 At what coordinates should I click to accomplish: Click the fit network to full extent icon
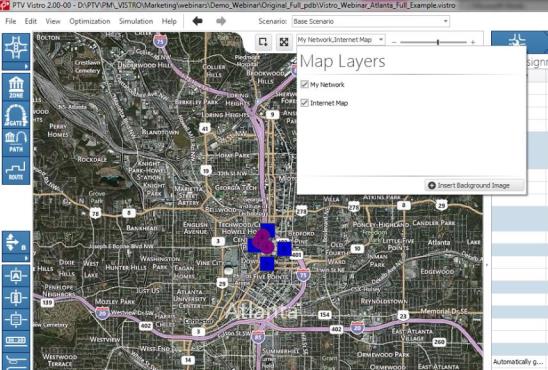point(284,42)
